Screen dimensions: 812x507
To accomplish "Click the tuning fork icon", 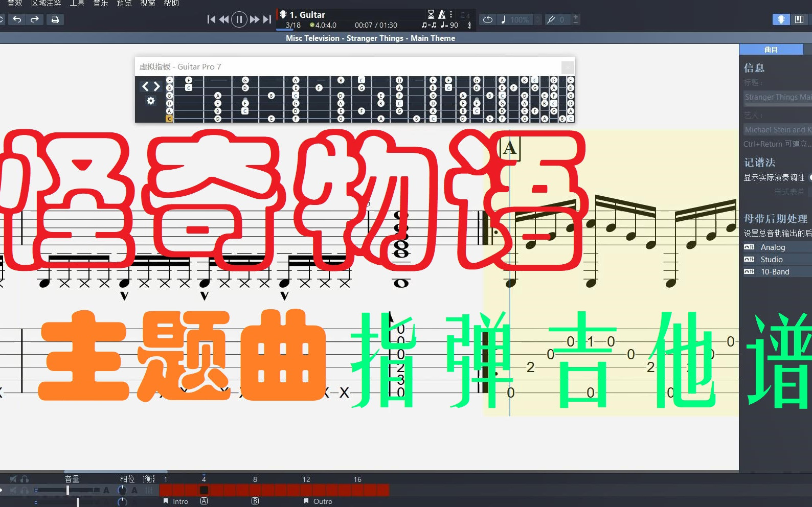I will pyautogui.click(x=551, y=19).
